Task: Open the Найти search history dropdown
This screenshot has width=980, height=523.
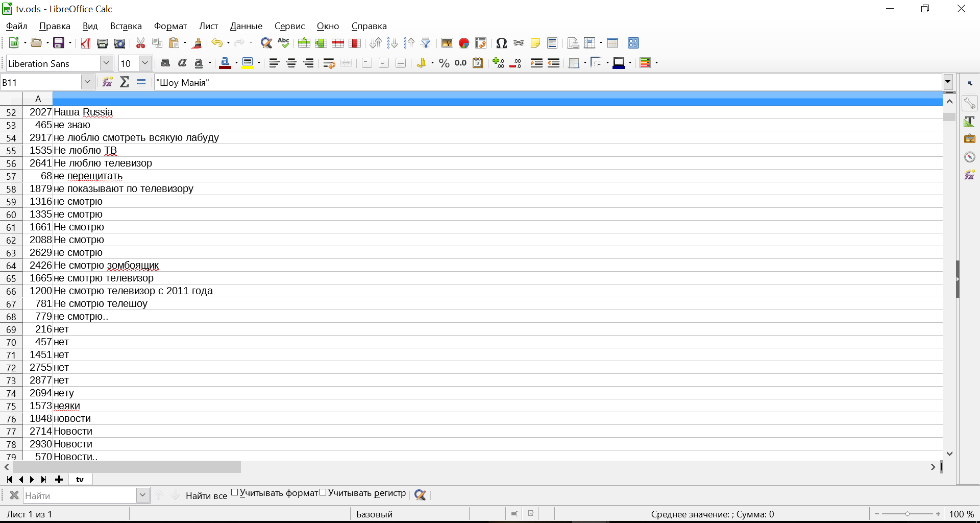Action: point(143,495)
